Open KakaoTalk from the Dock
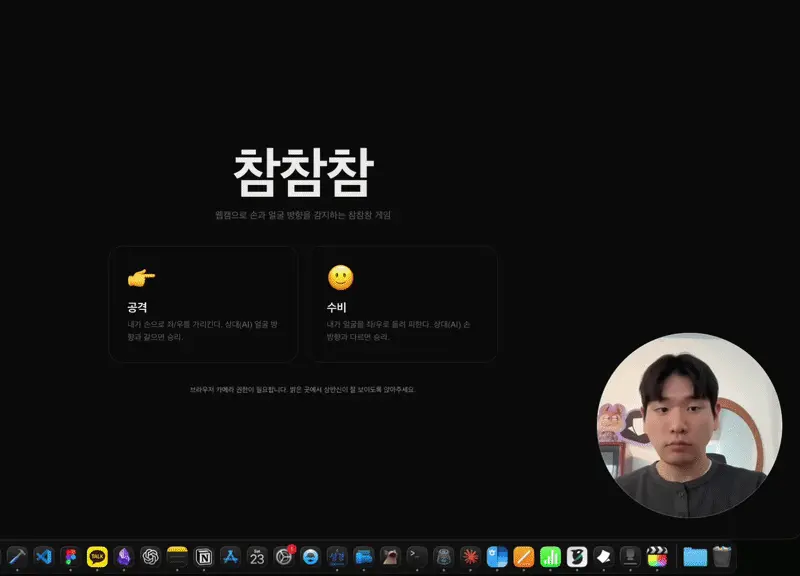 [x=97, y=557]
